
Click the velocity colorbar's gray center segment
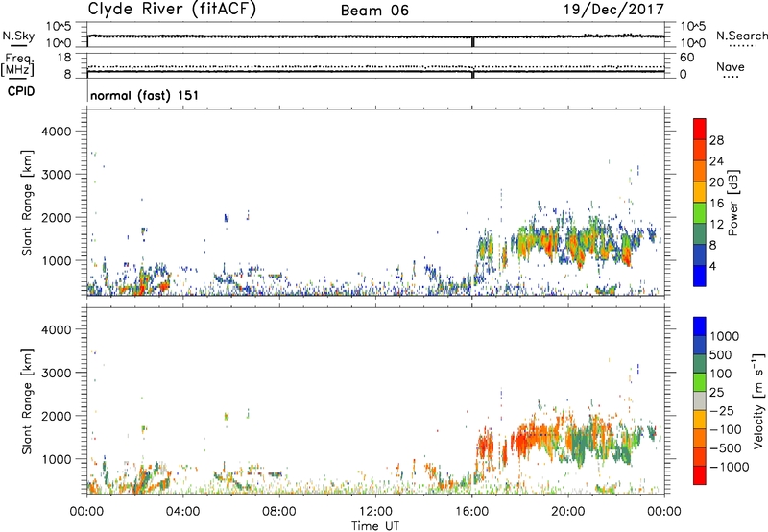tap(700, 401)
